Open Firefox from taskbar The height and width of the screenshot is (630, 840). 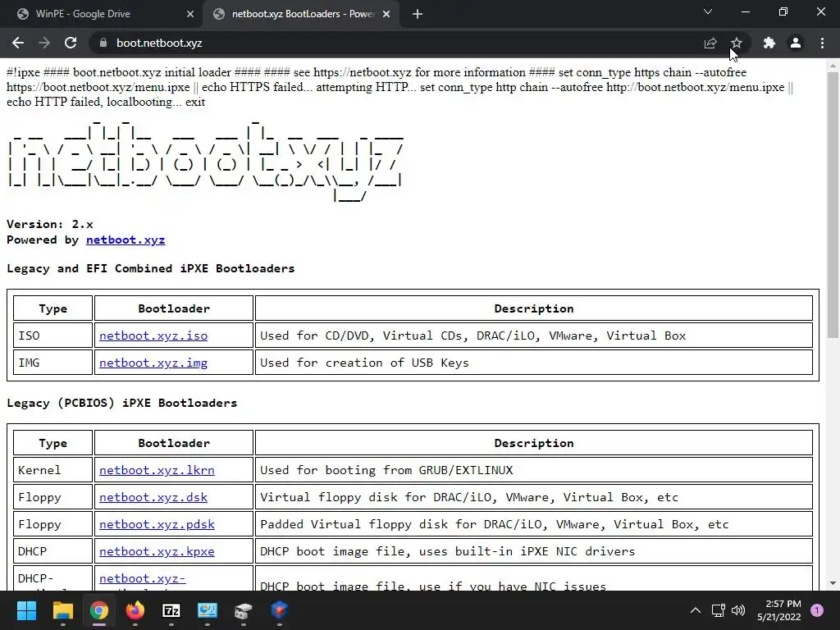click(x=135, y=610)
